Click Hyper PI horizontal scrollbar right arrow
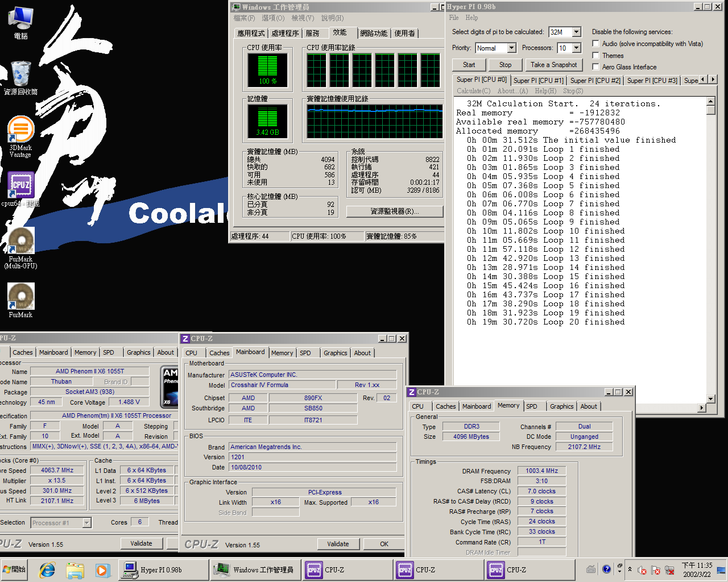Image resolution: width=728 pixels, height=582 pixels. pyautogui.click(x=701, y=408)
